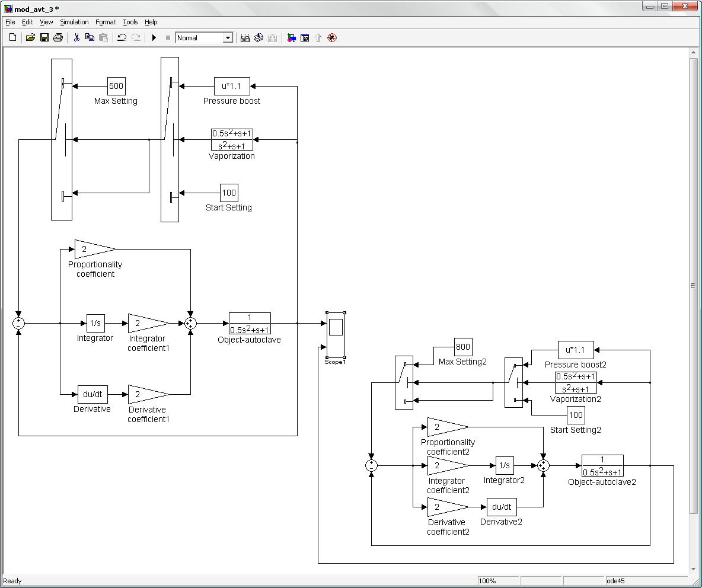Print the model diagram

pos(58,38)
